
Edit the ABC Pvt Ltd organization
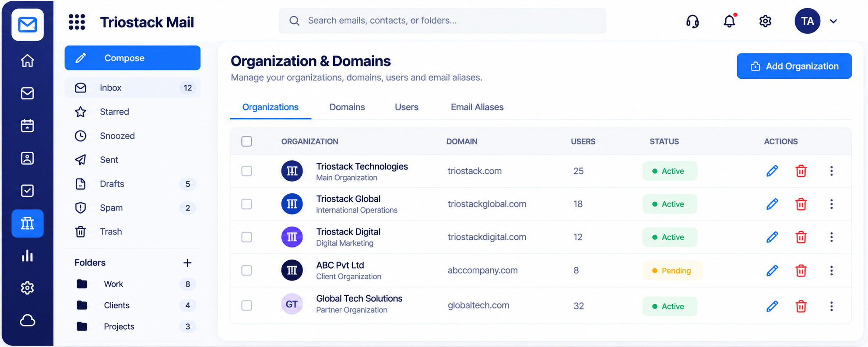772,270
